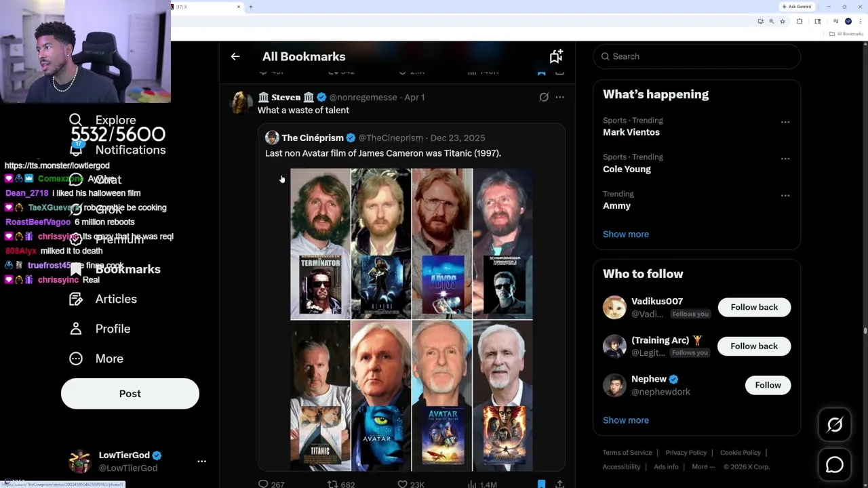Open the browser zoom icon
The width and height of the screenshot is (868, 488).
coord(771,22)
